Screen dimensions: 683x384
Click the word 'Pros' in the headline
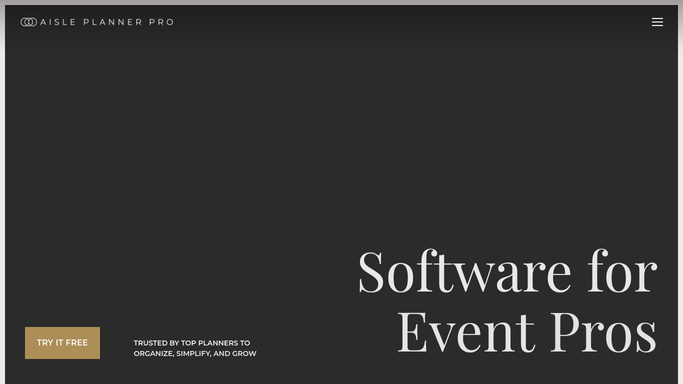coord(604,332)
